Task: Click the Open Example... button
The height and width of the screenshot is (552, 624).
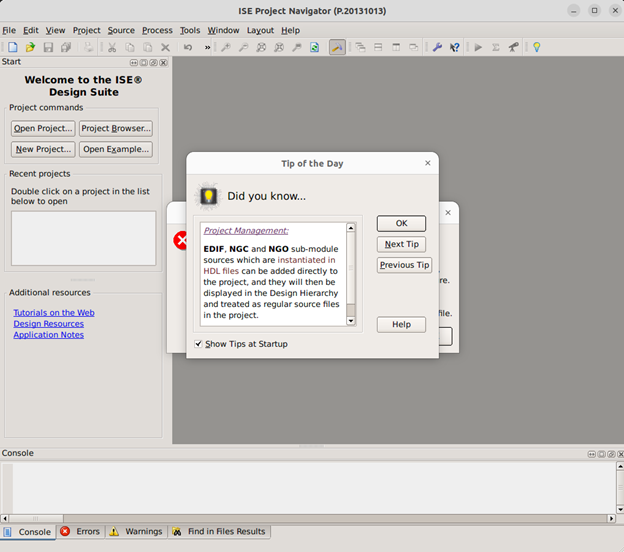Action: pyautogui.click(x=116, y=149)
